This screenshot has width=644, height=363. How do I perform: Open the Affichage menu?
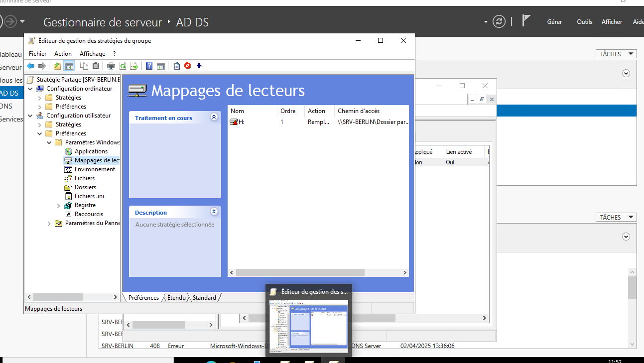coord(92,54)
